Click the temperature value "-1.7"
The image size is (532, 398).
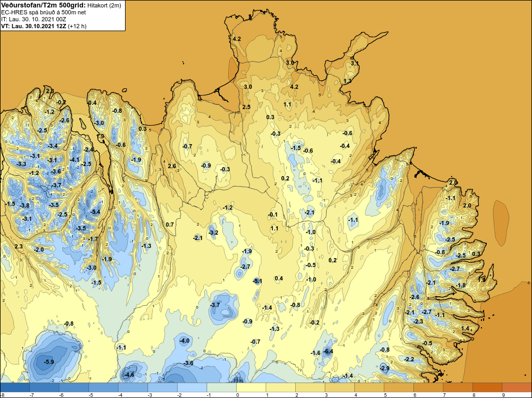coord(93,239)
